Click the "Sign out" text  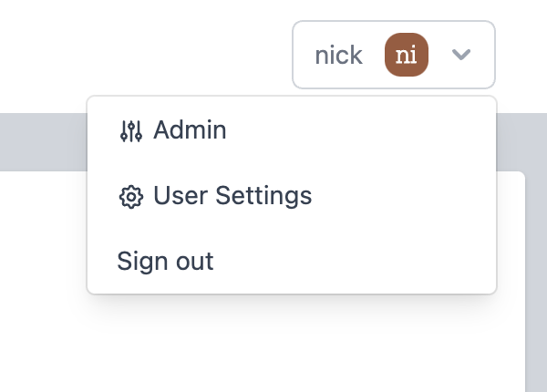pos(165,262)
